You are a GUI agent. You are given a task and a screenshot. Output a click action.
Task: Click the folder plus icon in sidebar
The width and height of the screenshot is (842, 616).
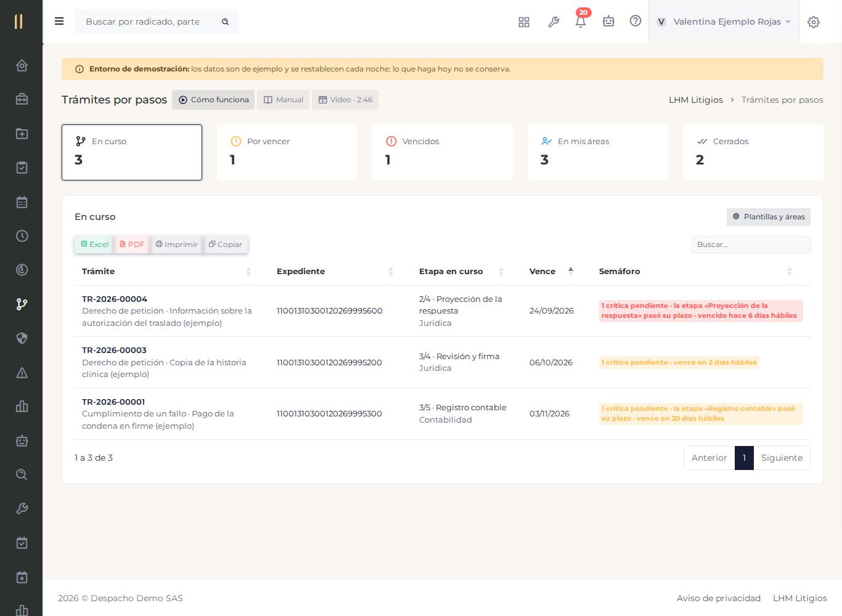pyautogui.click(x=22, y=134)
